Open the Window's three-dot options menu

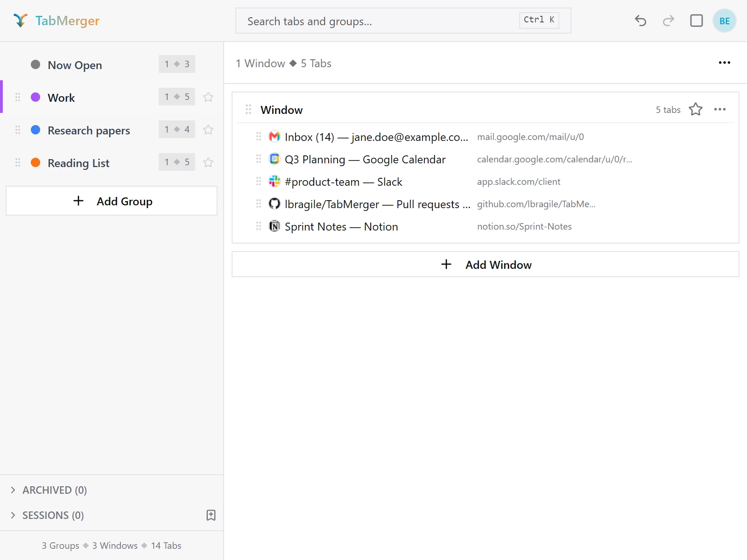[x=720, y=109]
